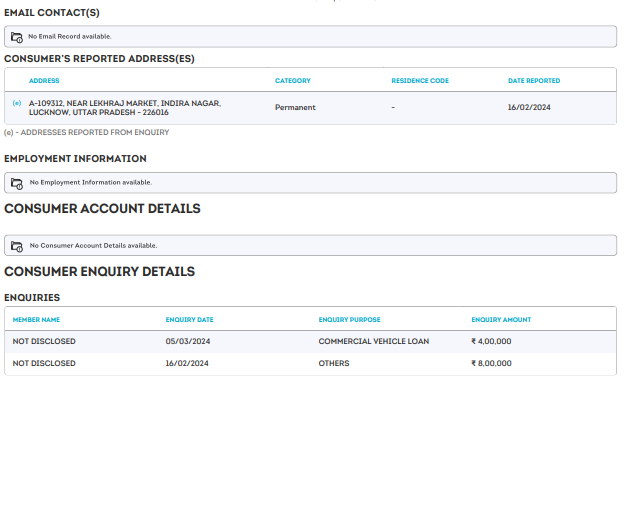Viewport: 627px width, 527px height.
Task: Click the Enquiry Date column header
Action: [189, 320]
